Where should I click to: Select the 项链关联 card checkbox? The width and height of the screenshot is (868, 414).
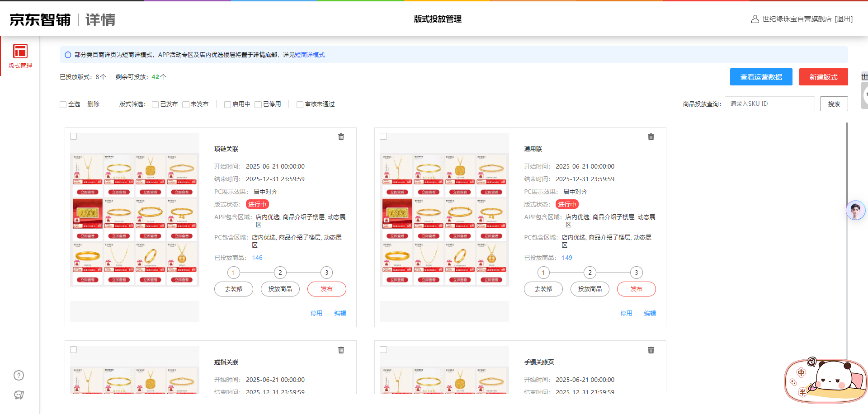(x=74, y=136)
